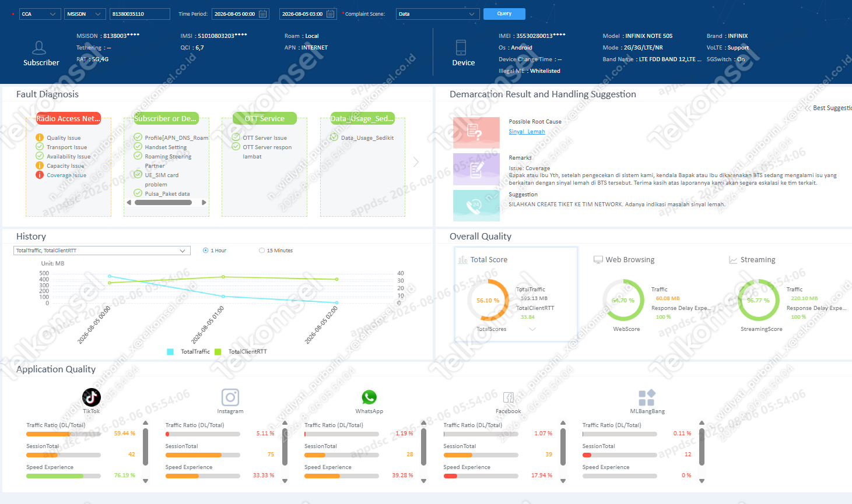Select the Streaming quality tab
852x504 pixels.
pos(752,260)
